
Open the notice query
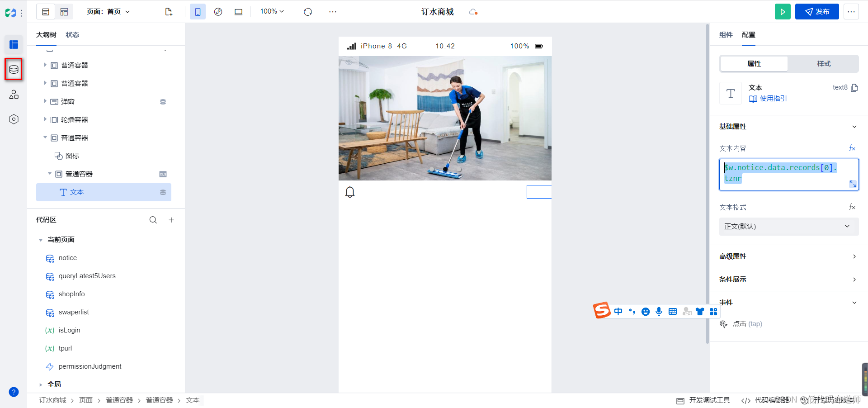[68, 258]
